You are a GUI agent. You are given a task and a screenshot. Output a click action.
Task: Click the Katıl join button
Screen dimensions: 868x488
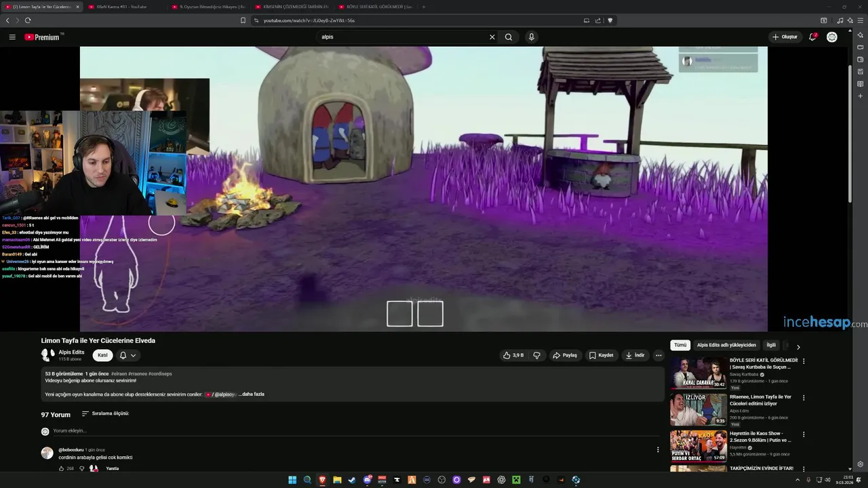pyautogui.click(x=102, y=355)
